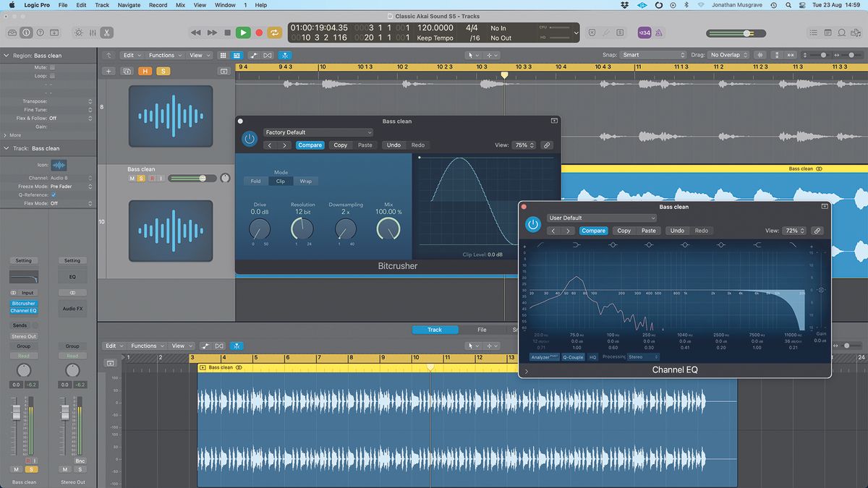Viewport: 868px width, 488px height.
Task: Adjust the Drive knob in Bitcrusher
Action: tap(259, 230)
